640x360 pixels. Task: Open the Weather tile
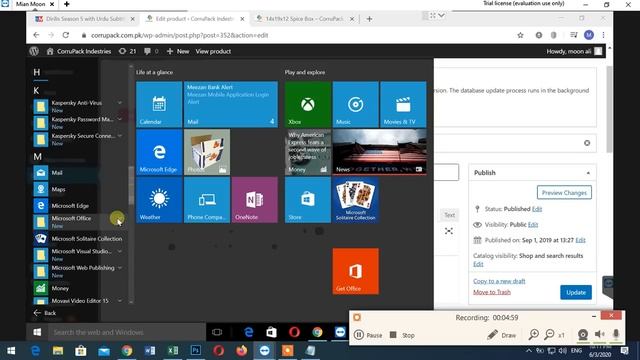pyautogui.click(x=159, y=200)
